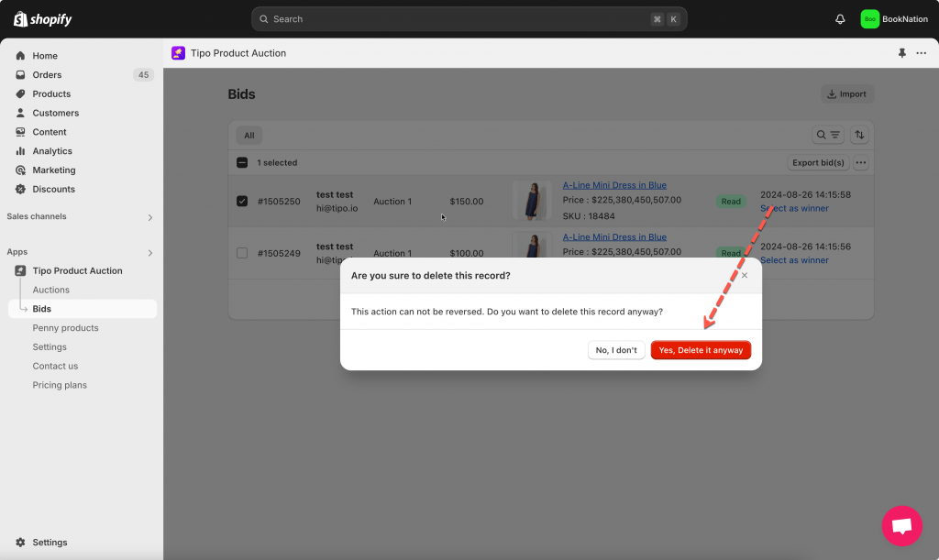The height and width of the screenshot is (560, 939).
Task: Click the notification bell icon
Action: (x=840, y=19)
